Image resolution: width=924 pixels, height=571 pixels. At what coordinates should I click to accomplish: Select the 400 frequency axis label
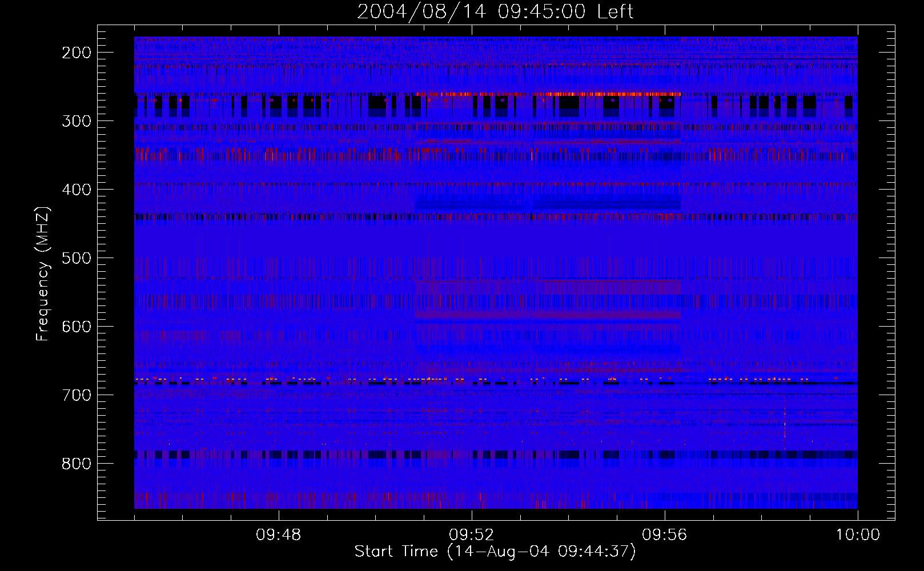(77, 190)
